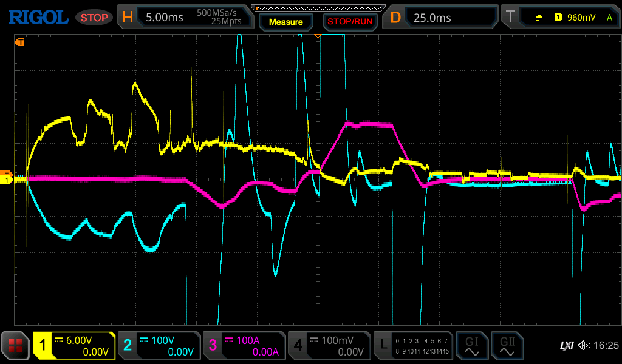Toggle channel 2 with 100V scale
Screen dimensions: 622x364
coord(159,346)
